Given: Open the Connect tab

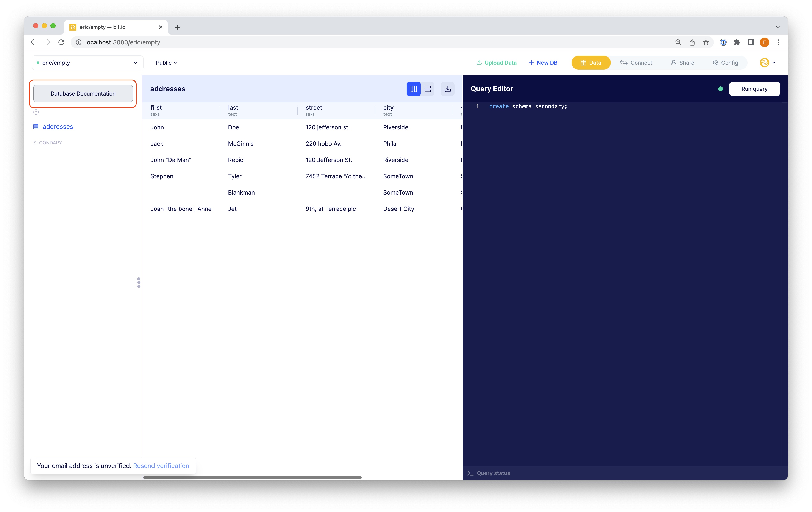Looking at the screenshot, I should point(636,63).
